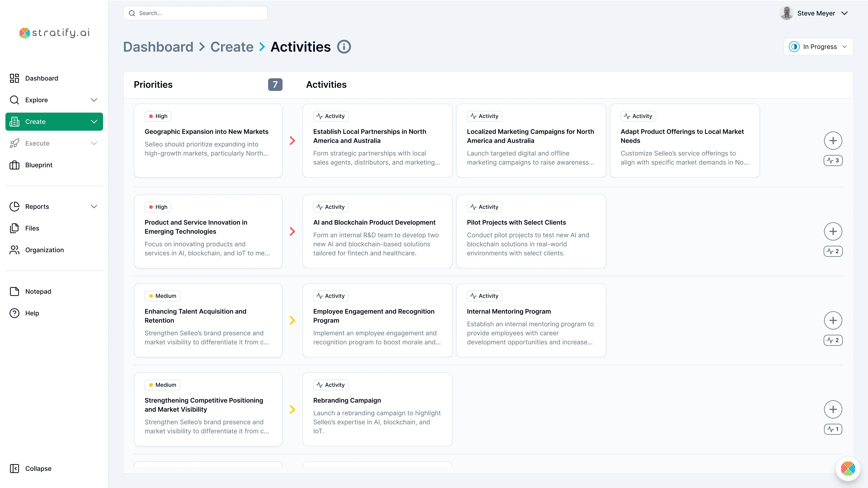
Task: Click the Search input field
Action: [x=195, y=13]
